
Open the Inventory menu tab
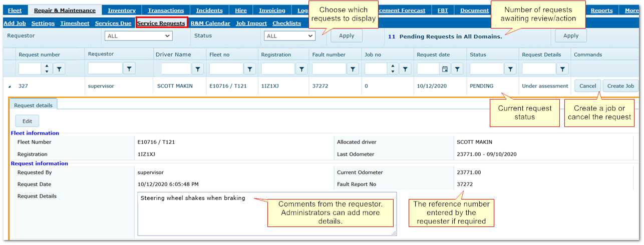coord(122,10)
